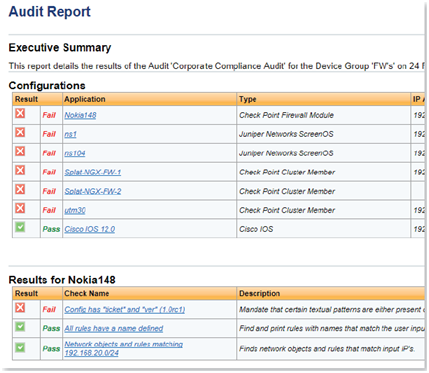Select the Fail text in the utm30 row

point(49,210)
